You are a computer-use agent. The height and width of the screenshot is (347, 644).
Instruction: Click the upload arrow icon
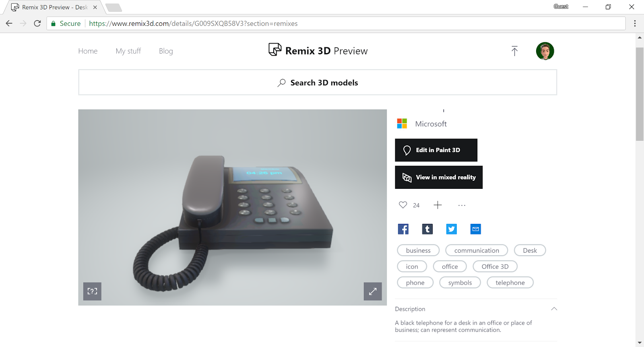514,51
